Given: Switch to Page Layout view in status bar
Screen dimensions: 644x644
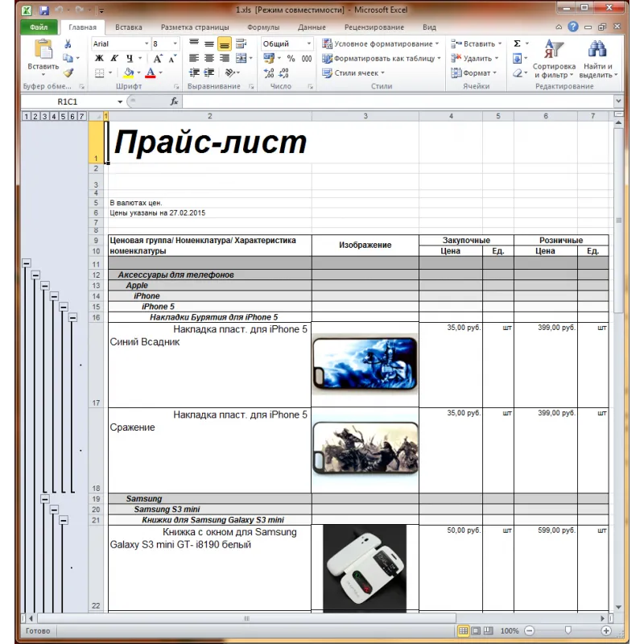Looking at the screenshot, I should click(476, 630).
